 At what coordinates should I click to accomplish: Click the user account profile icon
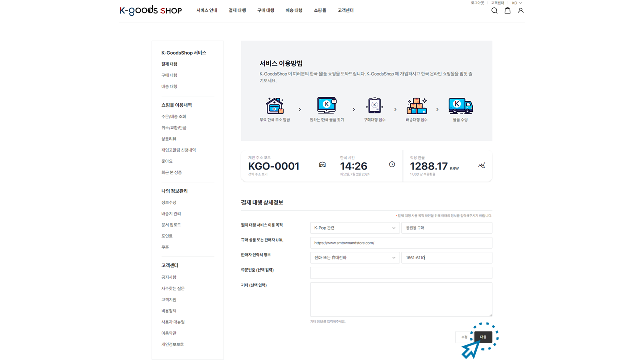pos(521,11)
